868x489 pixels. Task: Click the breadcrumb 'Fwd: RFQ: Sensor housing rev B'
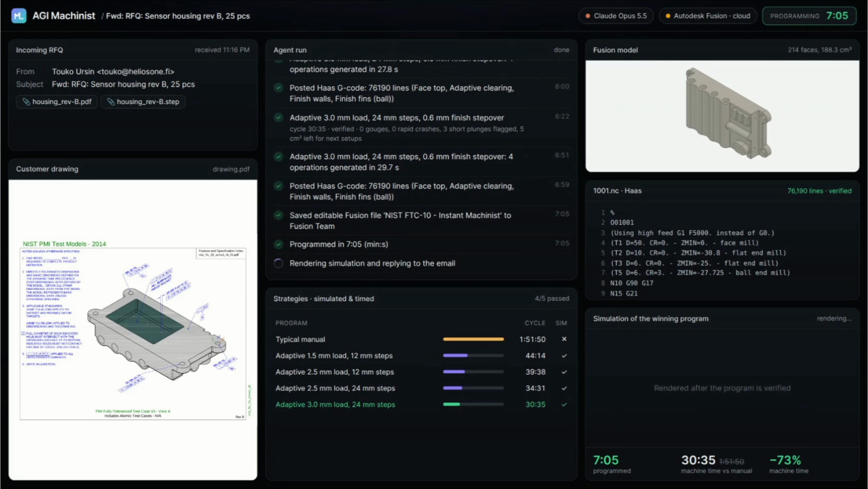(178, 16)
